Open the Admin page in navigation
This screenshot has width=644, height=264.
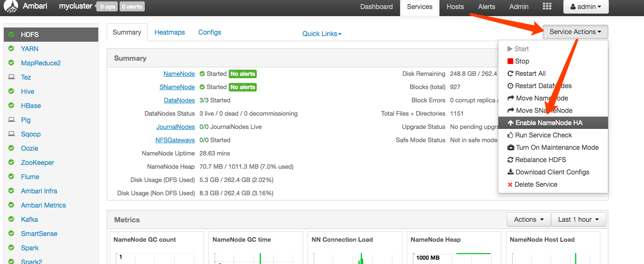click(519, 7)
